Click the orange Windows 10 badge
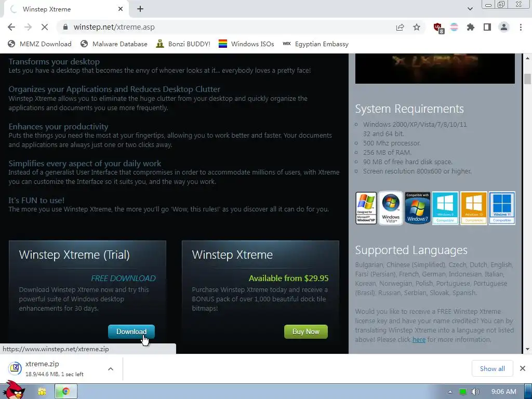The width and height of the screenshot is (532, 399). (x=474, y=208)
